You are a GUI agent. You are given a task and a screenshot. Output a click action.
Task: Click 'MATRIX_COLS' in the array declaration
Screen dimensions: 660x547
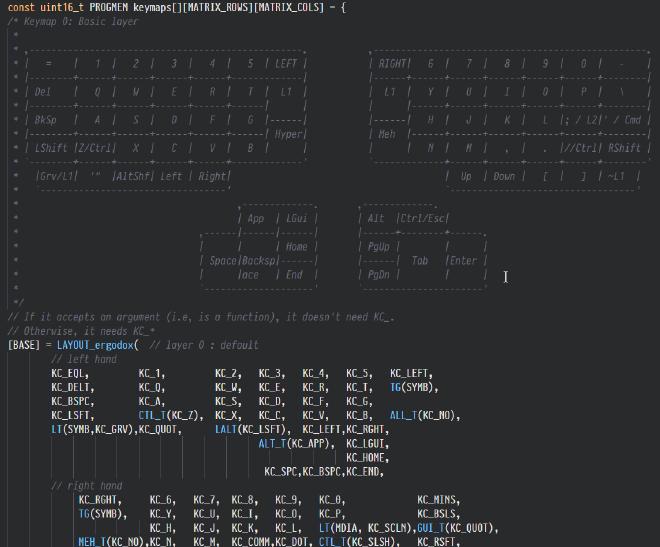click(289, 8)
